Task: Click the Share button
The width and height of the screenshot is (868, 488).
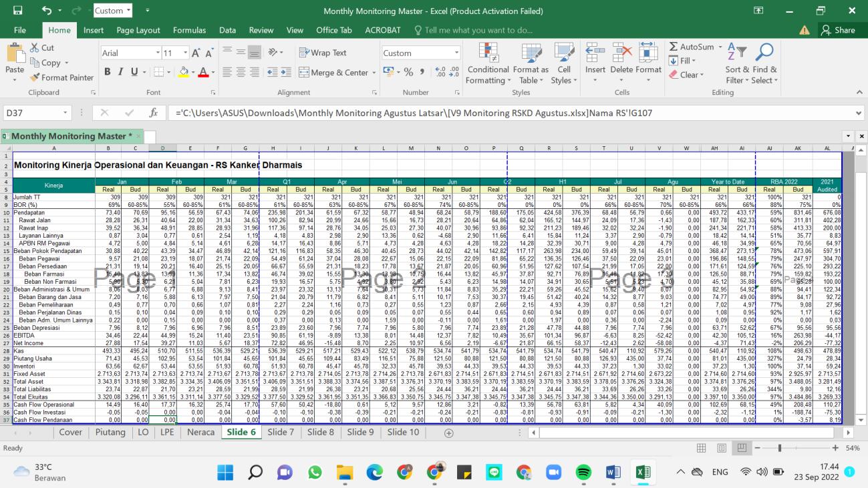Action: tap(838, 30)
